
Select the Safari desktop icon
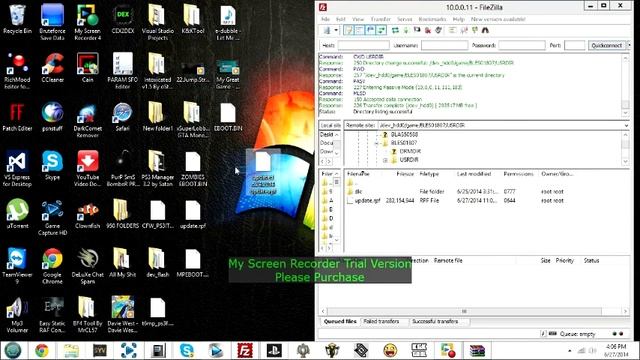click(x=122, y=117)
